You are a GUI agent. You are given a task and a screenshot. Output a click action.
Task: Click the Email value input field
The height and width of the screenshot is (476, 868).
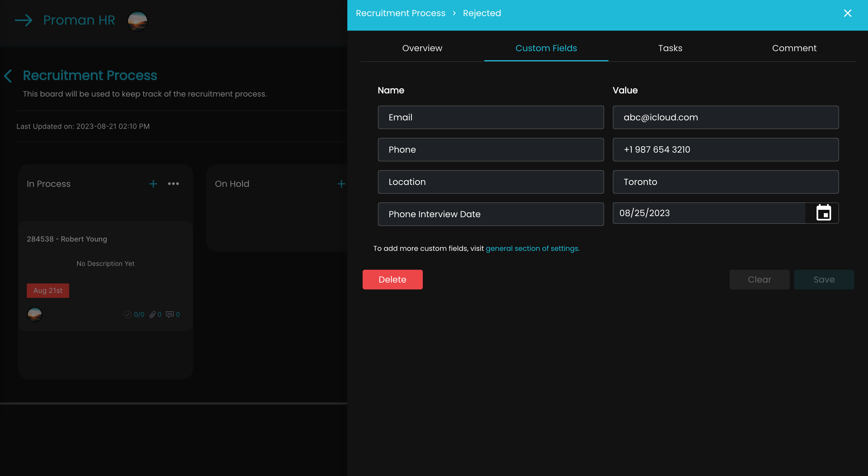(726, 117)
